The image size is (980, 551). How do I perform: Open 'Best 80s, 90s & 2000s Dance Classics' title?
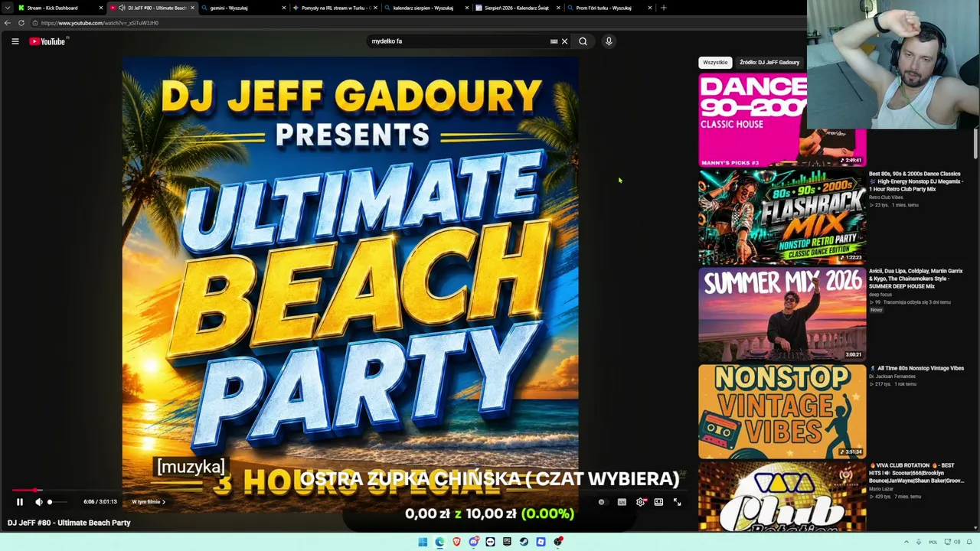tap(916, 181)
